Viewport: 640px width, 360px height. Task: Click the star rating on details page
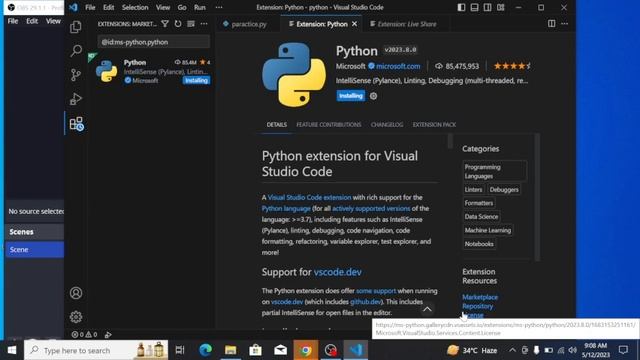pyautogui.click(x=512, y=66)
